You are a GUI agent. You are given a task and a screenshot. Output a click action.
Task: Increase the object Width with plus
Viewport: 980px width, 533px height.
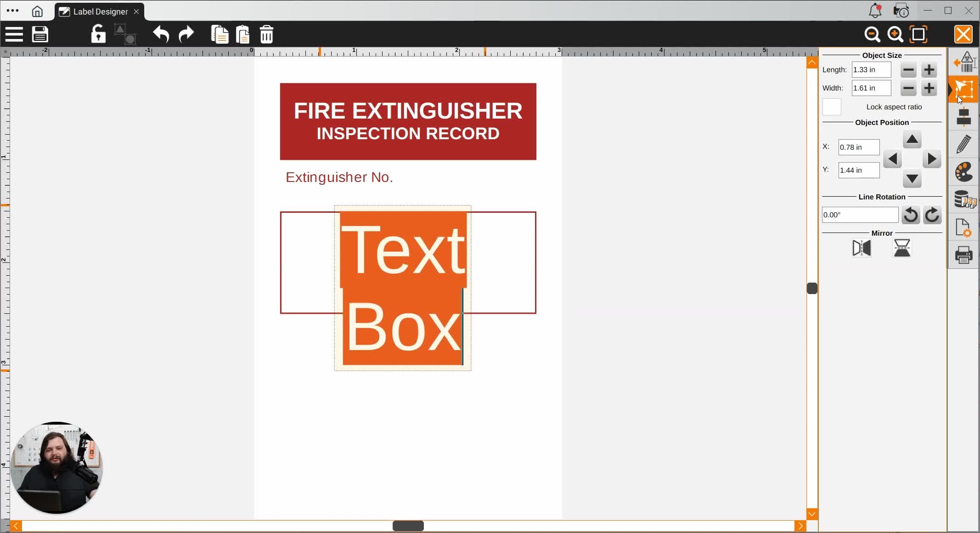929,88
